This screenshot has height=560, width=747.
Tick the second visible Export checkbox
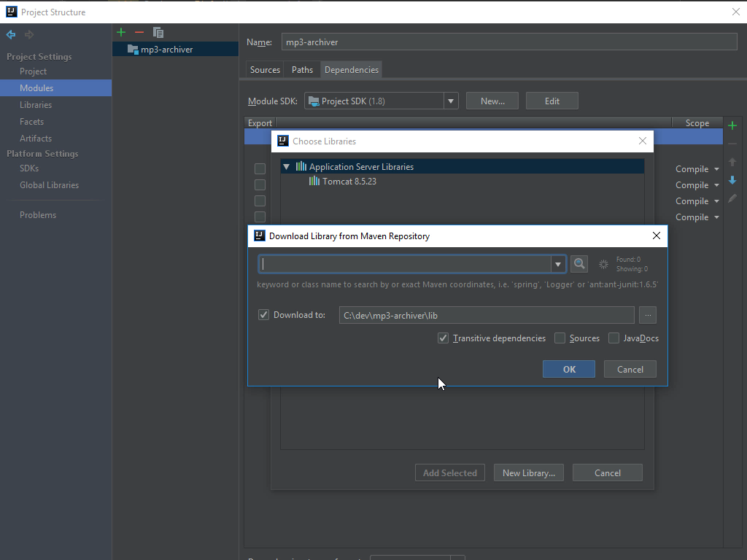click(x=260, y=184)
